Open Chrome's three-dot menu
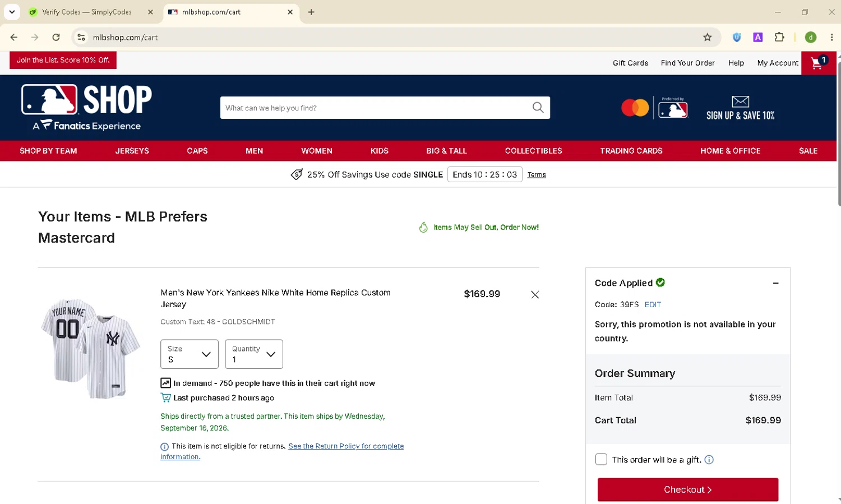This screenshot has height=504, width=841. (x=831, y=38)
